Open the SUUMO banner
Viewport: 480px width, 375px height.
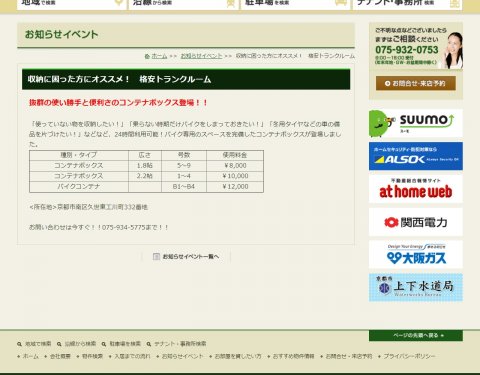pos(416,123)
